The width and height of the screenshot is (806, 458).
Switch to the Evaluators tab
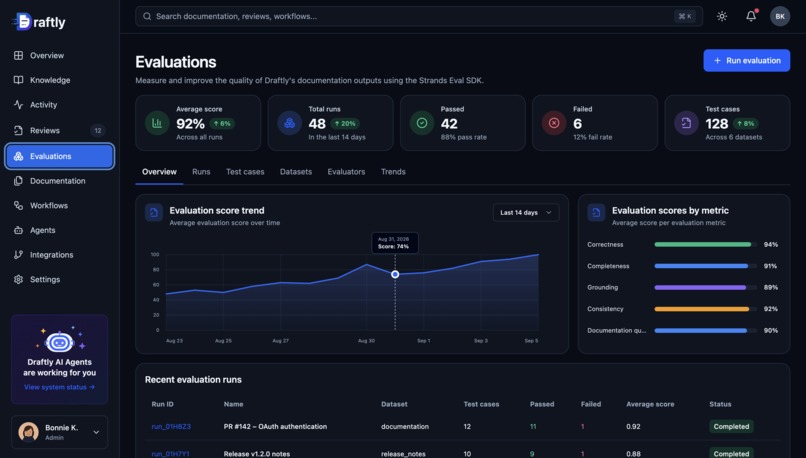346,172
